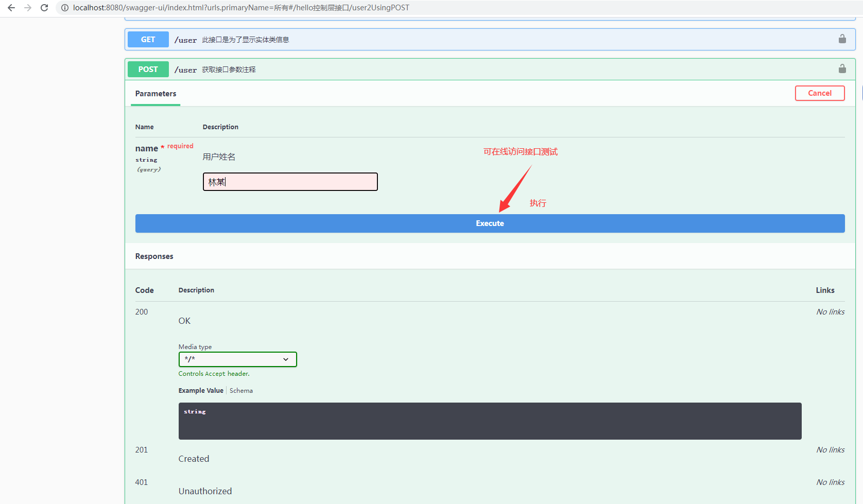Image resolution: width=863 pixels, height=504 pixels.
Task: Click the localhost URL in the address bar
Action: (241, 8)
